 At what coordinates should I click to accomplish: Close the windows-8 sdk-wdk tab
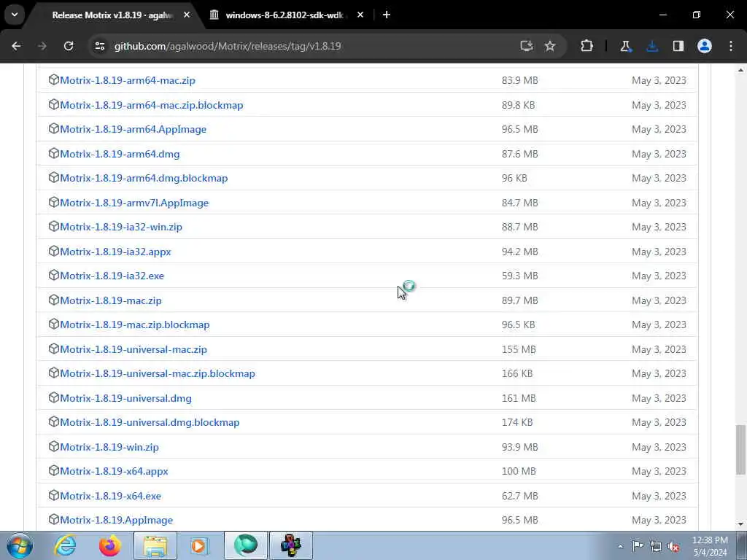[x=360, y=15]
